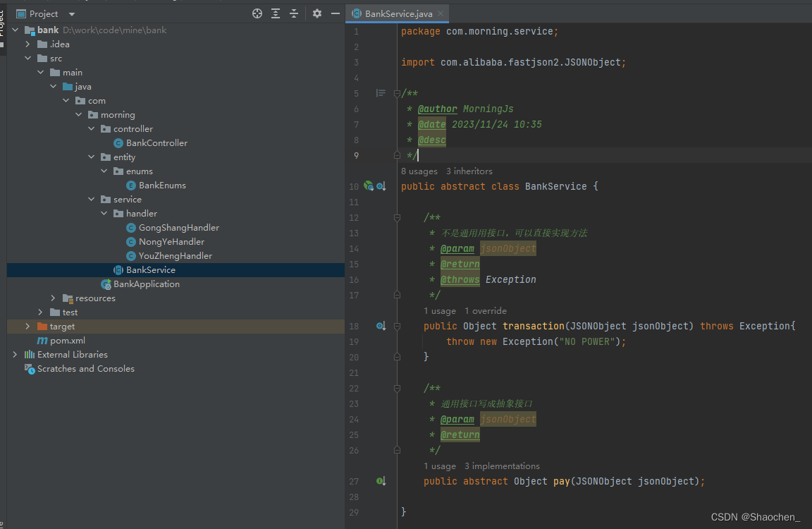Click the overridden-method gutter icon on transaction
This screenshot has height=529, width=812.
(381, 326)
